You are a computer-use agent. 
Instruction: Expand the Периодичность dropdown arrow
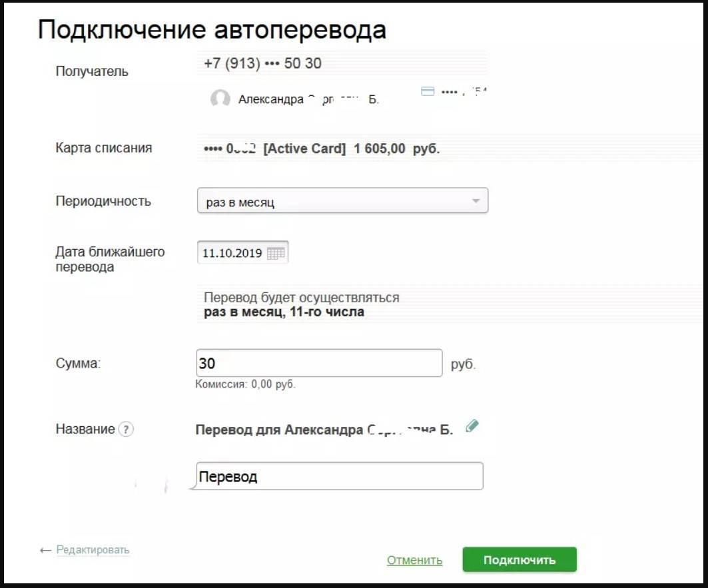click(x=476, y=201)
